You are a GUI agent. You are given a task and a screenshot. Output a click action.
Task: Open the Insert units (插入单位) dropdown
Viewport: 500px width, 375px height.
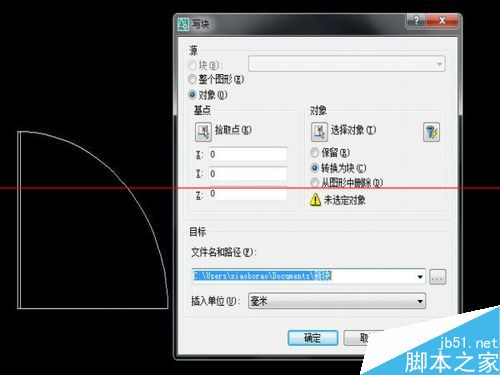(337, 301)
